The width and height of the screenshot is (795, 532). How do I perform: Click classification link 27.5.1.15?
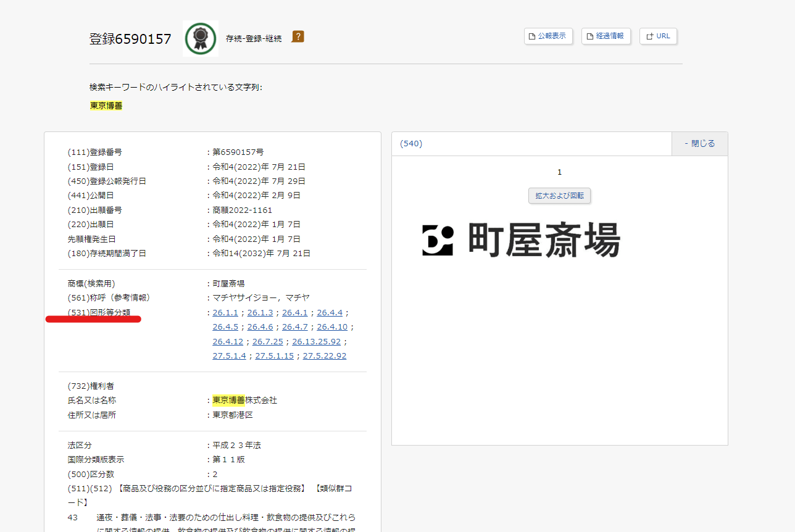click(274, 356)
